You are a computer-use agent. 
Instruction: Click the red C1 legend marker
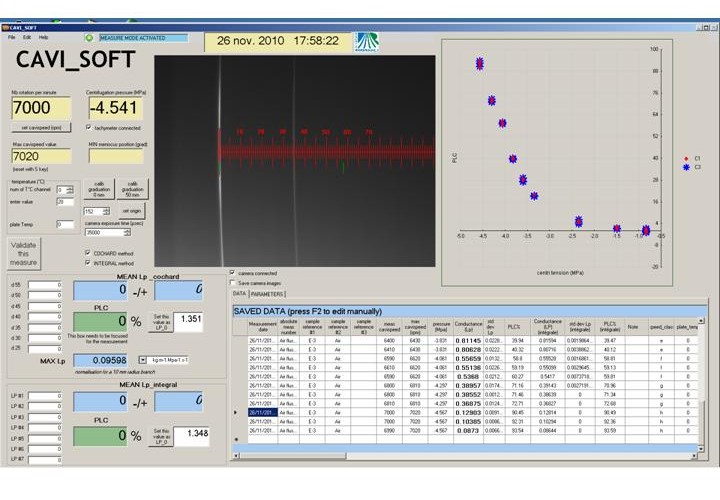tap(684, 158)
